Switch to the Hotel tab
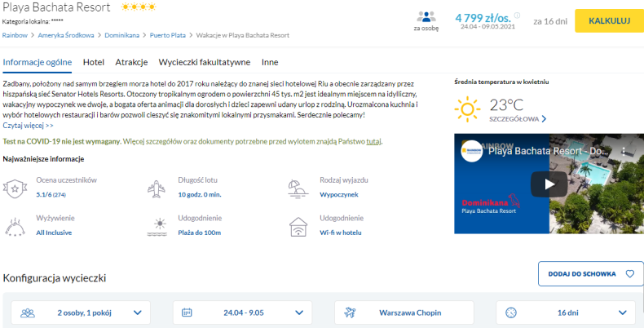The height and width of the screenshot is (328, 644). click(x=94, y=62)
